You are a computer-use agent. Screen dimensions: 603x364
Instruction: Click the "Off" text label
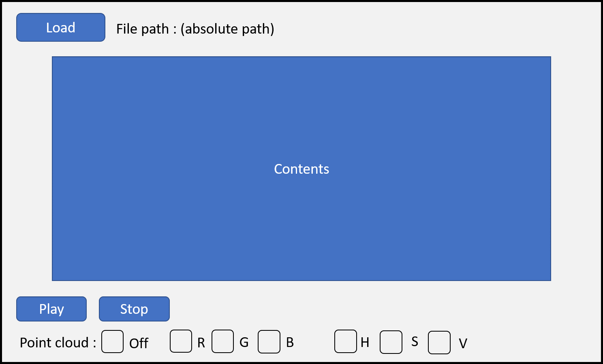[139, 343]
